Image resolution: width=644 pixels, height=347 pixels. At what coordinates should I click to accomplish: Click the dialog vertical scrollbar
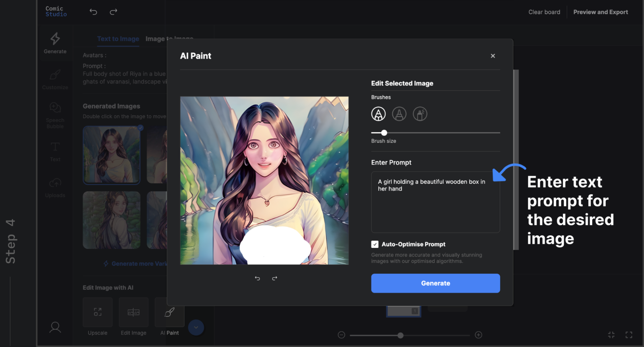click(516, 160)
